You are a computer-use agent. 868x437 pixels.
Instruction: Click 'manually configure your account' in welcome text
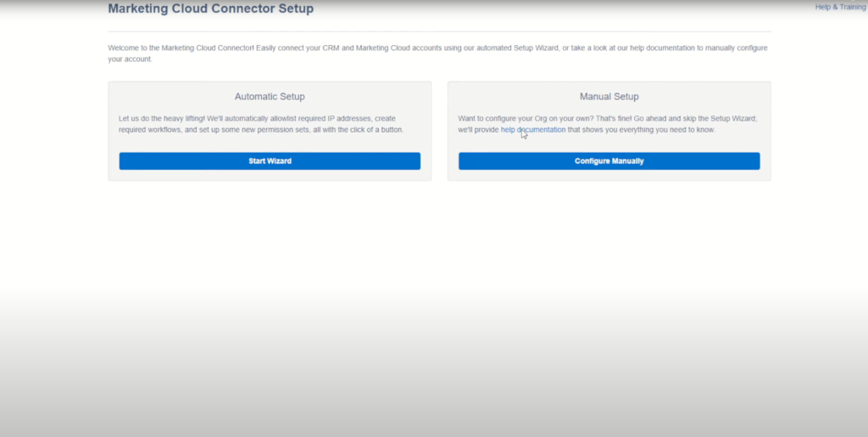pos(729,48)
